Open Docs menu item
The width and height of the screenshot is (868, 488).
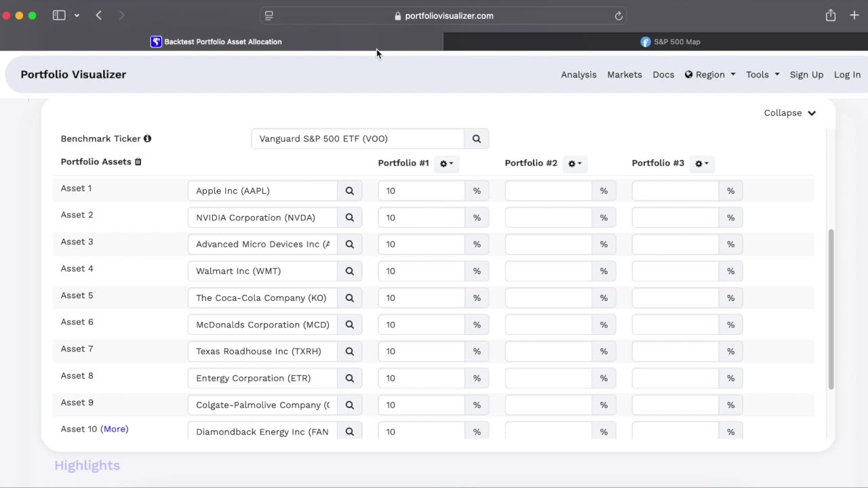pyautogui.click(x=663, y=75)
